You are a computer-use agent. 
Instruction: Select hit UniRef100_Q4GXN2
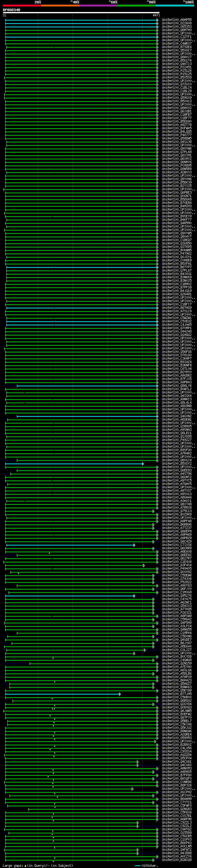tap(177, 416)
